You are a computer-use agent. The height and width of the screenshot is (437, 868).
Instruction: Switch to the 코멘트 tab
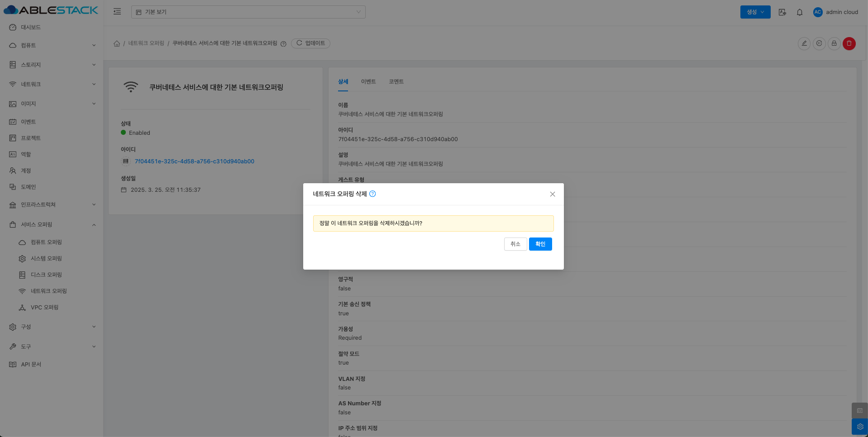click(396, 82)
